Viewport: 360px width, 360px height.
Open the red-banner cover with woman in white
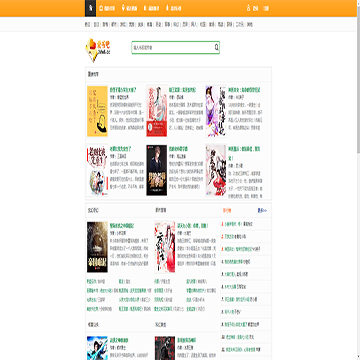[157, 111]
